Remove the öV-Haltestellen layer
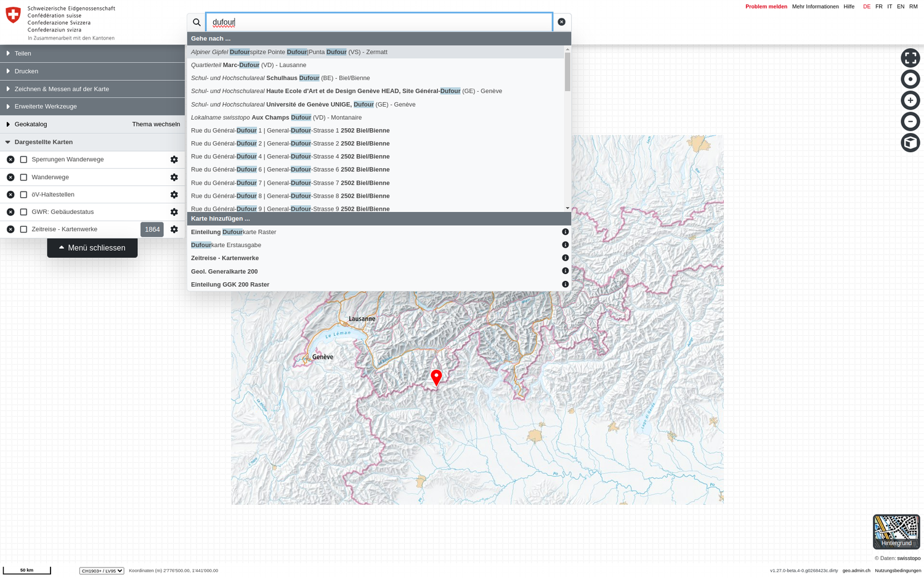924x578 pixels. (10, 195)
